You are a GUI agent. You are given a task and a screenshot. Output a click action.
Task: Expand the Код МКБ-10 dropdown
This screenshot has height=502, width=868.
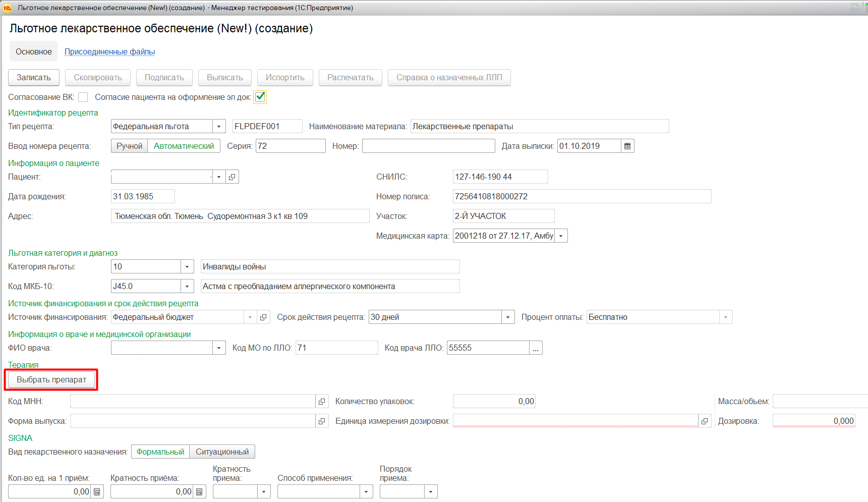coord(187,286)
